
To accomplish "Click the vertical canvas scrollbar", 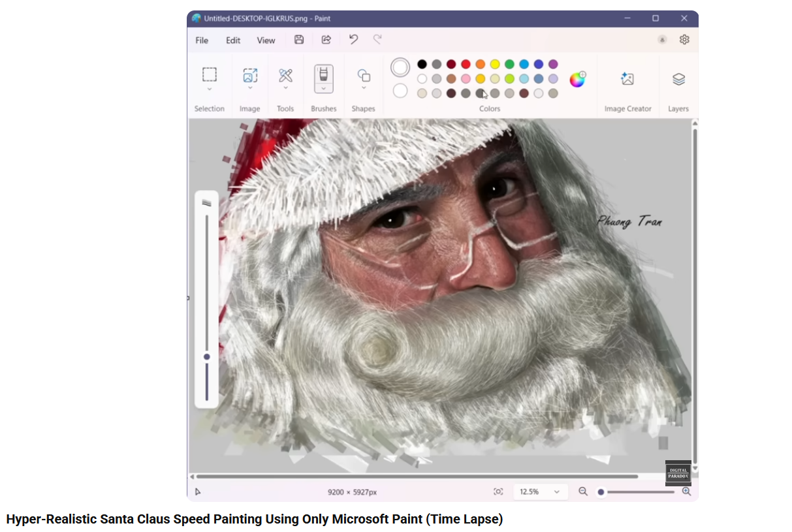I will coord(695,296).
